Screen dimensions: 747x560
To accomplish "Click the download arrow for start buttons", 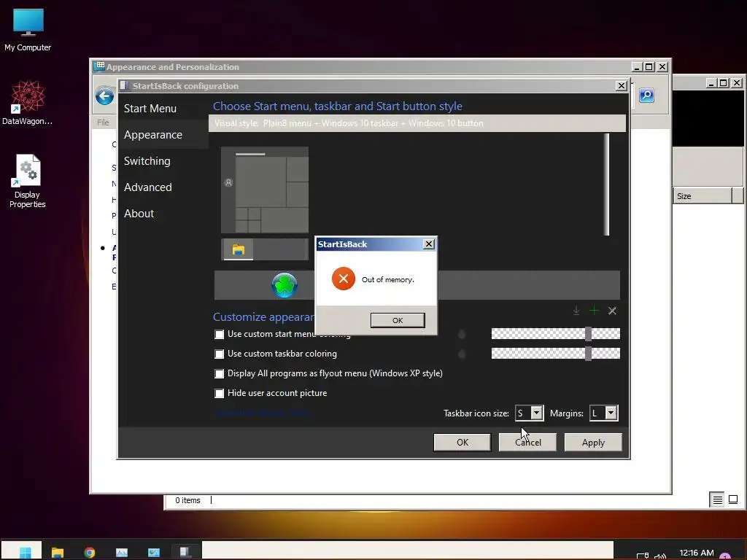I will click(x=576, y=311).
